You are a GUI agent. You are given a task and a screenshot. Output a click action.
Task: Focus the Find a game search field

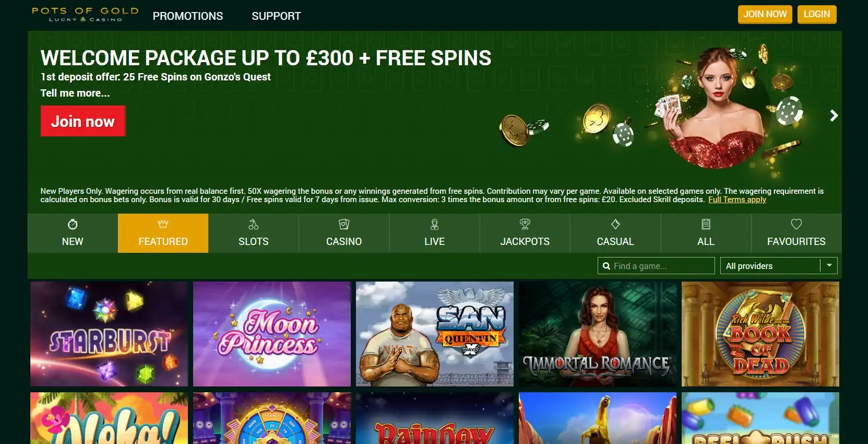[x=656, y=266]
